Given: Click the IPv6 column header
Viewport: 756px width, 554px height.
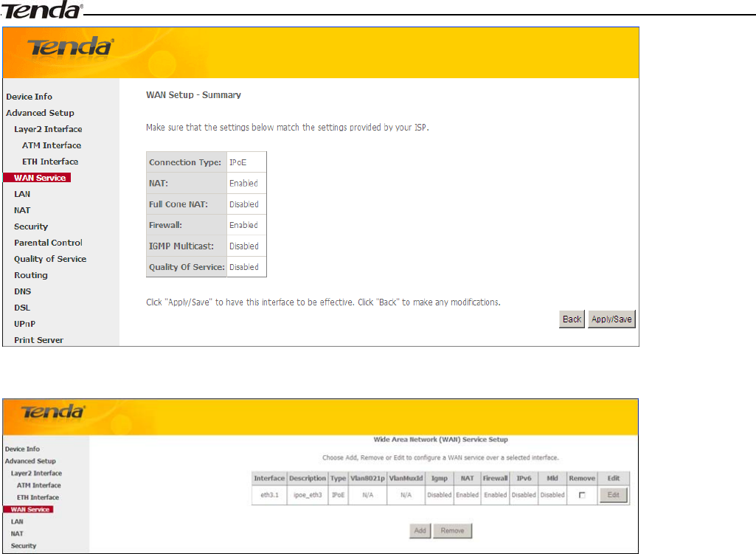Looking at the screenshot, I should coord(524,478).
